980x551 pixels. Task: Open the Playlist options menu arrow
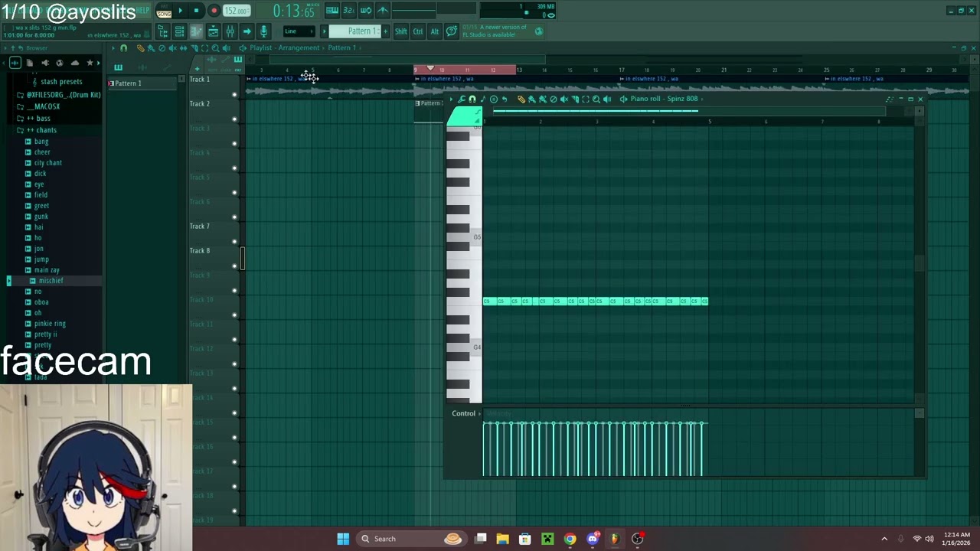[113, 48]
